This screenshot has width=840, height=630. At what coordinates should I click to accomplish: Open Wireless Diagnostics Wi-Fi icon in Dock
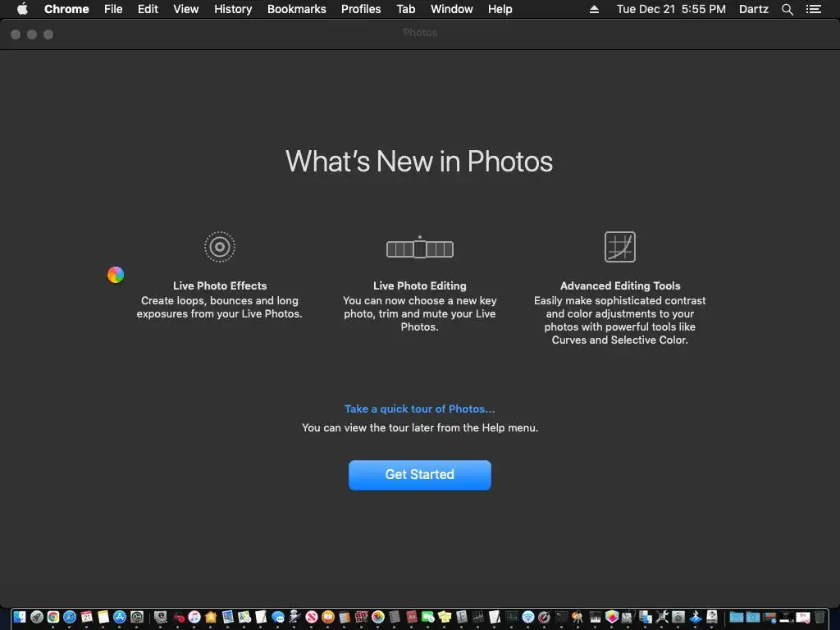point(528,617)
